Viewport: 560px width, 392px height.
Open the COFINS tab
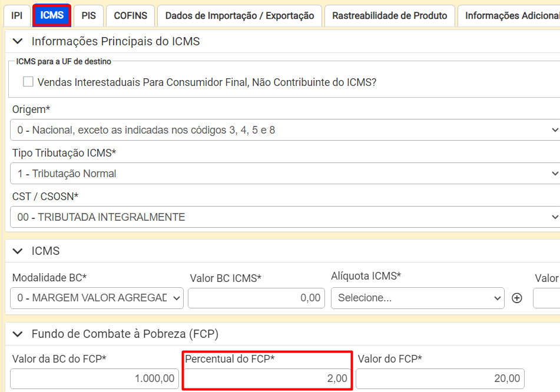click(x=130, y=16)
